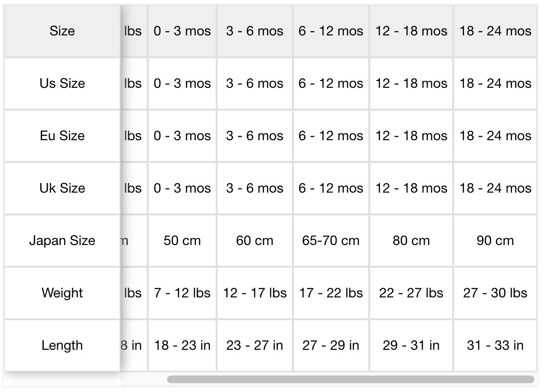The width and height of the screenshot is (546, 392).
Task: Click the 7 - 12 lbs weight cell
Action: [x=182, y=293]
